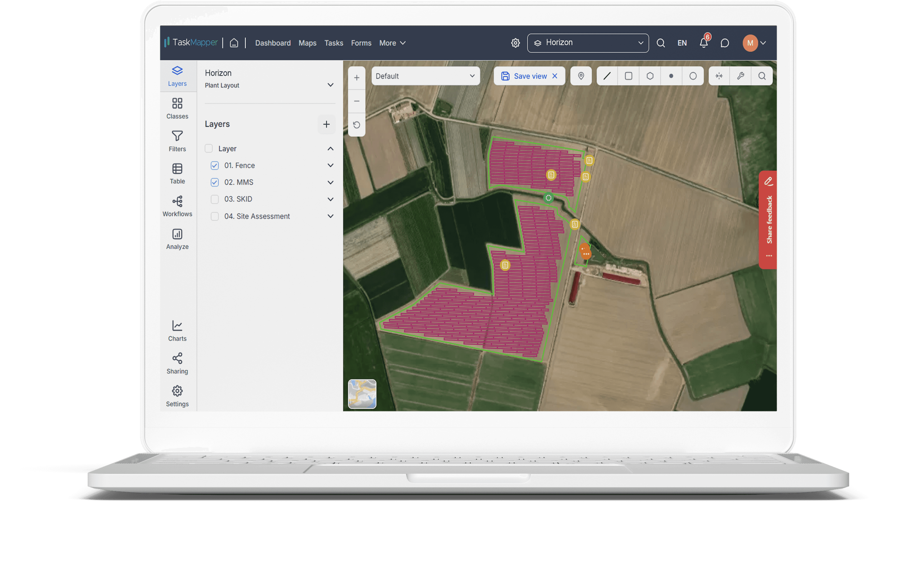Dismiss Save view with the X

[555, 76]
